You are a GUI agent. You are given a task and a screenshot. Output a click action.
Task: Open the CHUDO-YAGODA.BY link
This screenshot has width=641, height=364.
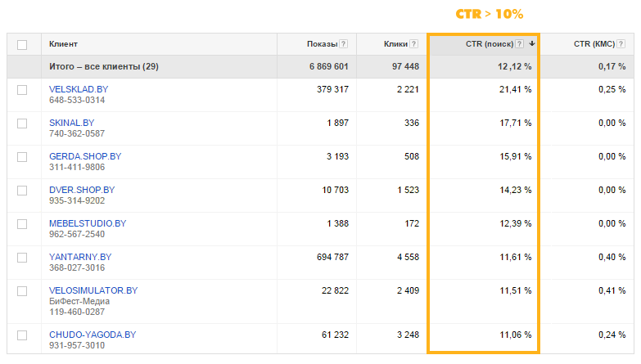point(93,335)
